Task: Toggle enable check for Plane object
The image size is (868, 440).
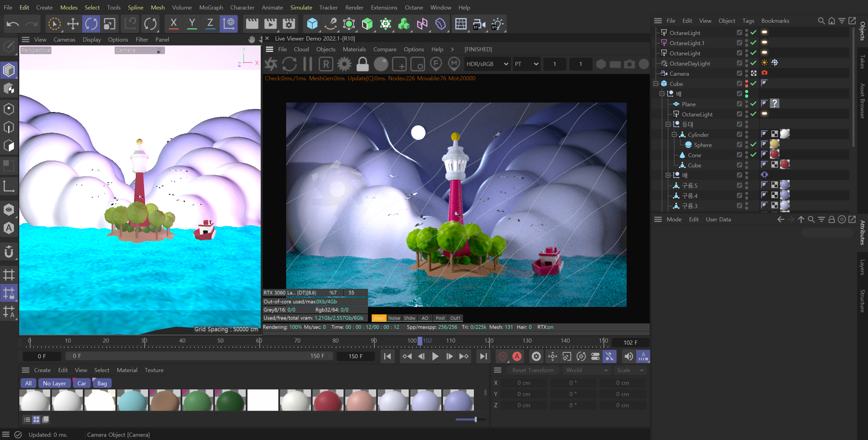Action: tap(753, 104)
